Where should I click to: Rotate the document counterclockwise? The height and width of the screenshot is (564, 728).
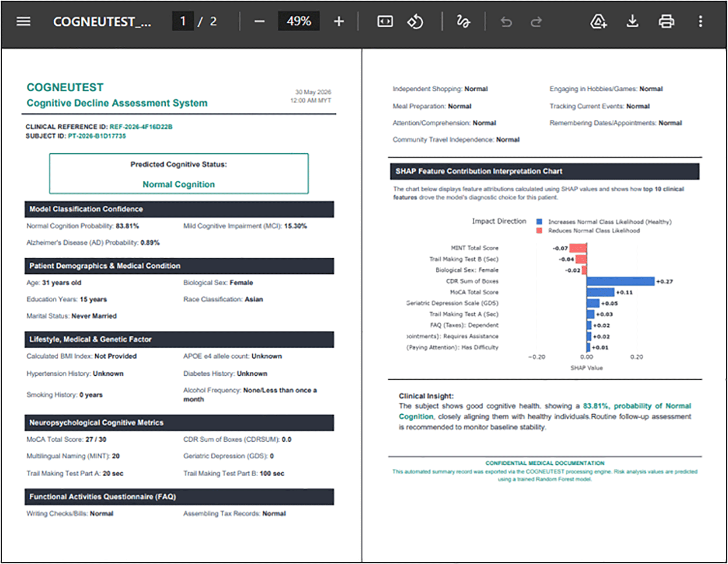(x=415, y=21)
